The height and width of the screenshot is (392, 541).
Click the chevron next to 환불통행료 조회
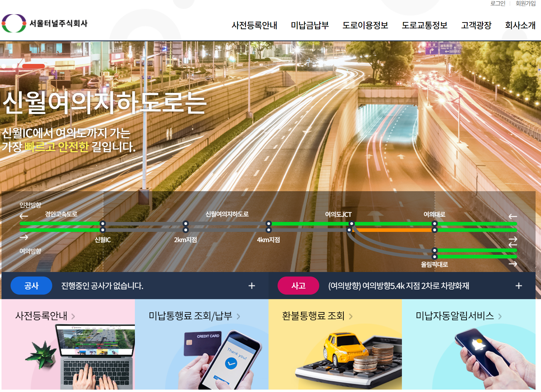click(x=351, y=316)
